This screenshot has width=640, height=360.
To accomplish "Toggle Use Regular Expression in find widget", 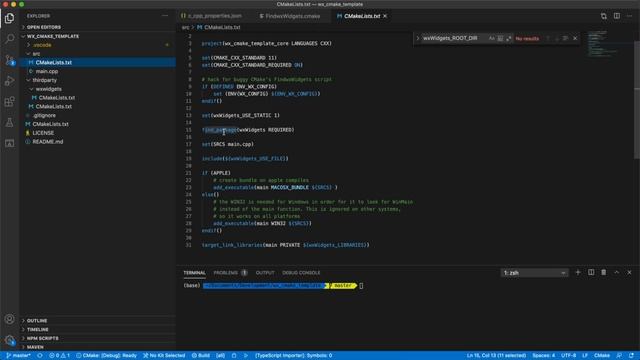I will pyautogui.click(x=509, y=38).
